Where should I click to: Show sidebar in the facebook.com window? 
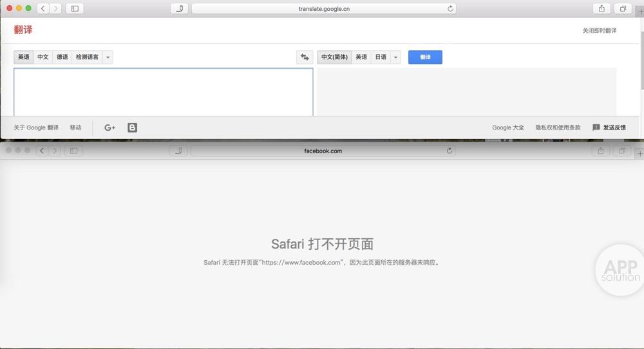(x=74, y=151)
